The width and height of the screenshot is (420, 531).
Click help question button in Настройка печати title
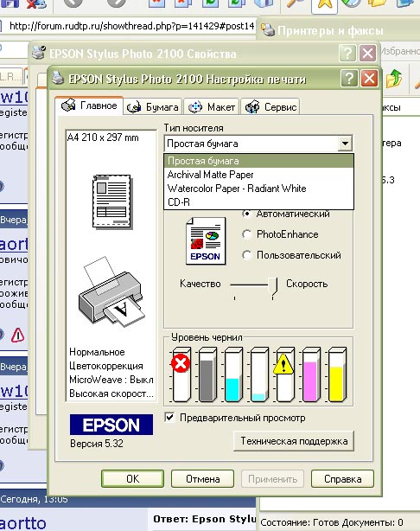pos(349,79)
